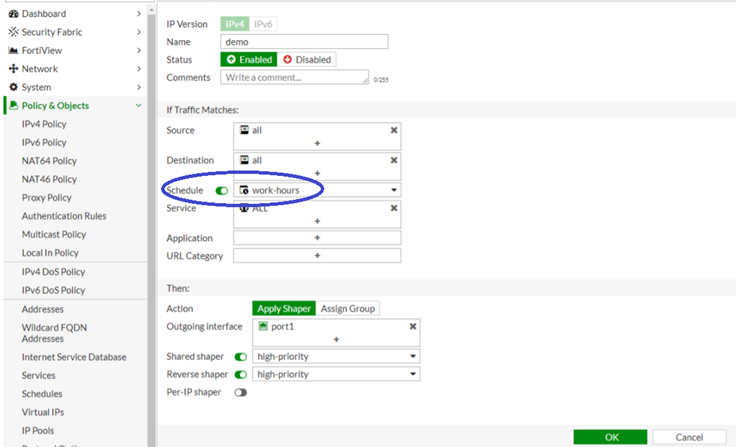Toggle the Shared shaper switch
Viewport: 736px width, 447px height.
tap(241, 357)
